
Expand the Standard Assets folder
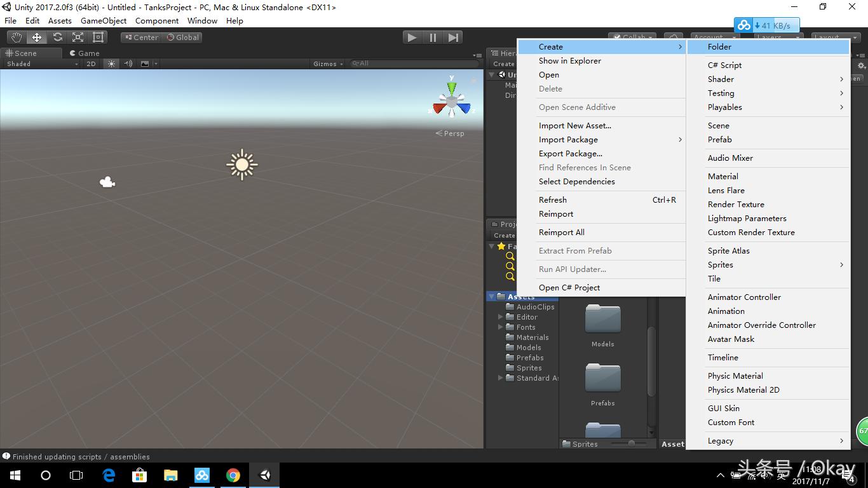[501, 377]
